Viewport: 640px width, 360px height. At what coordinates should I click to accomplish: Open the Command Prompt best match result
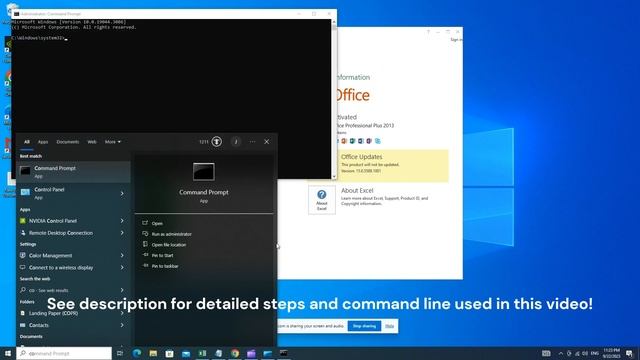pos(73,171)
